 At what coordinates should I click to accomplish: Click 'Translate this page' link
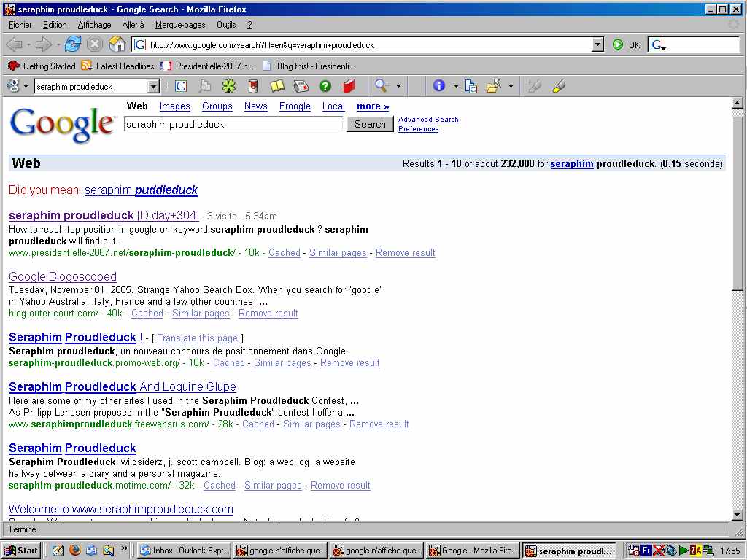click(x=197, y=338)
